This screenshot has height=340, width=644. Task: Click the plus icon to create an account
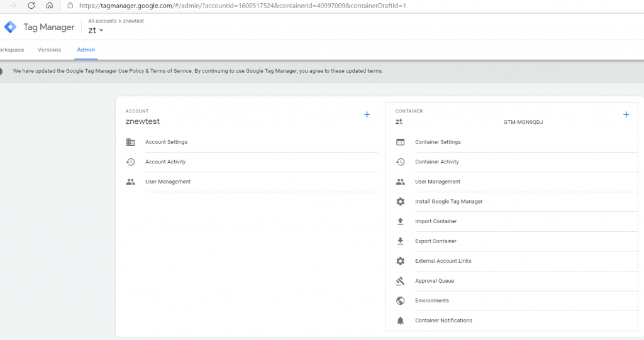pyautogui.click(x=367, y=114)
